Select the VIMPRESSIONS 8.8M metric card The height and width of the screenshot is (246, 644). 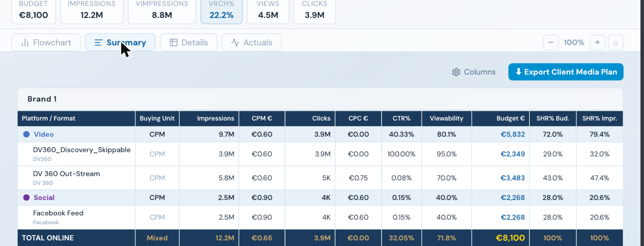point(162,11)
